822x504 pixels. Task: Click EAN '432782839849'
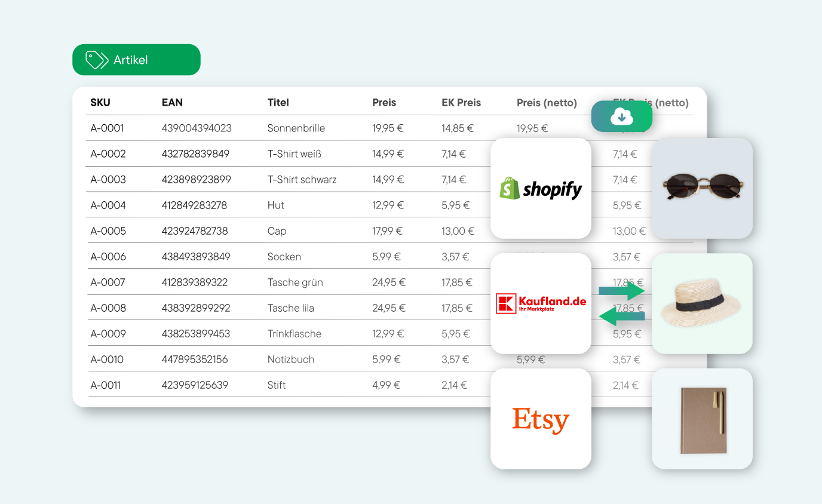click(195, 154)
